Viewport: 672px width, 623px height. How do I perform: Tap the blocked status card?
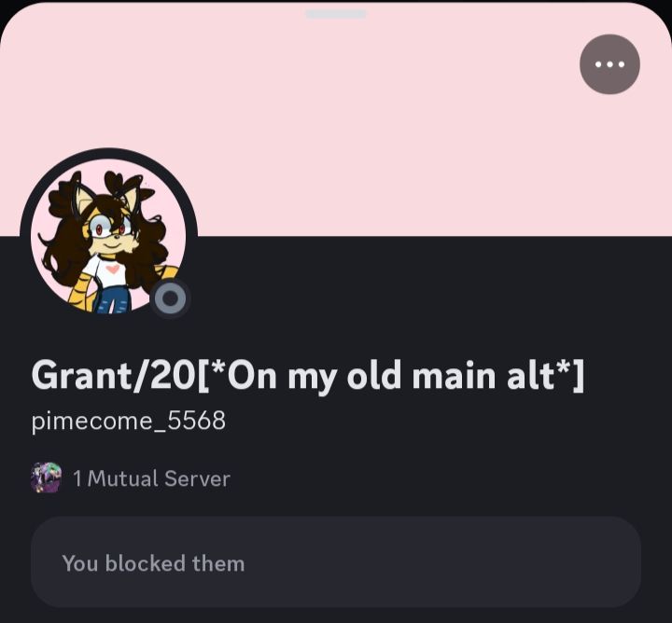click(x=336, y=561)
